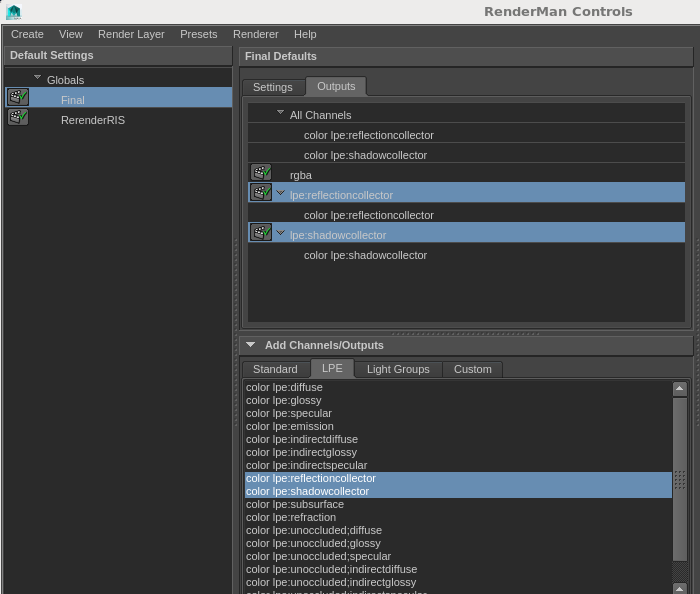Click the render icon next to rgba
Screen dimensions: 700x594
tap(261, 173)
